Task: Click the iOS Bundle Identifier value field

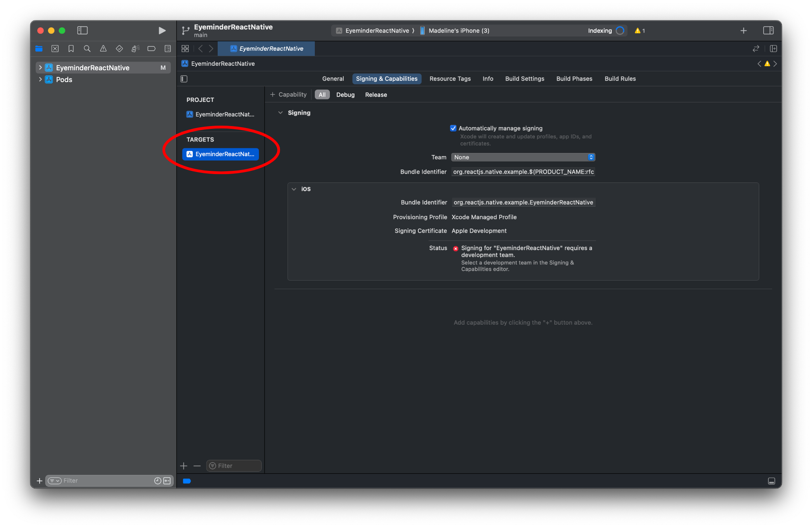Action: pyautogui.click(x=523, y=203)
